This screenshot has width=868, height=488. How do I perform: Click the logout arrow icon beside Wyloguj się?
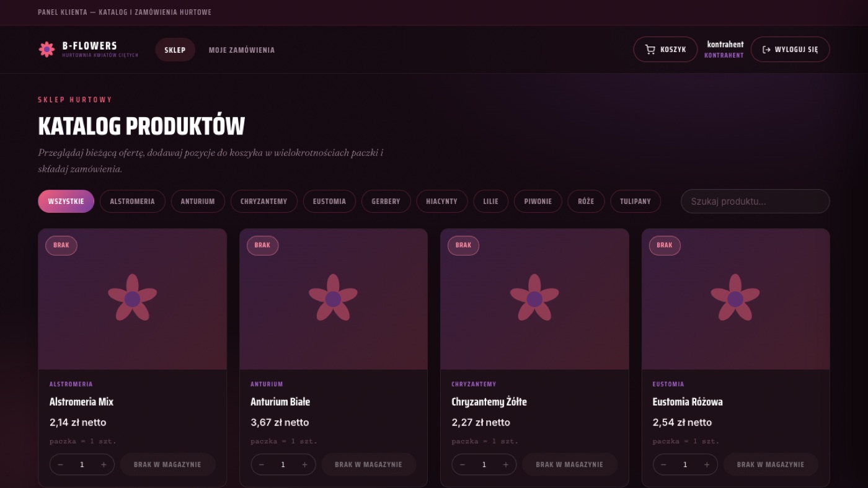(766, 50)
